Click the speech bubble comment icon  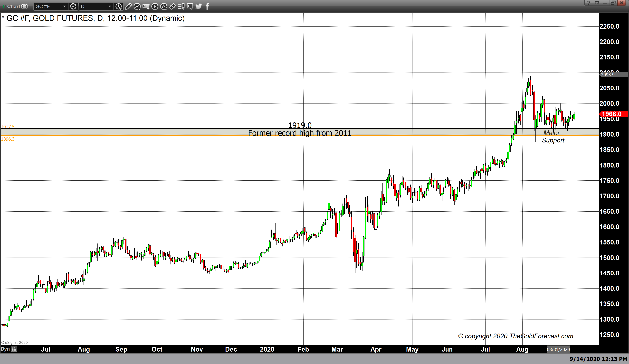(190, 7)
